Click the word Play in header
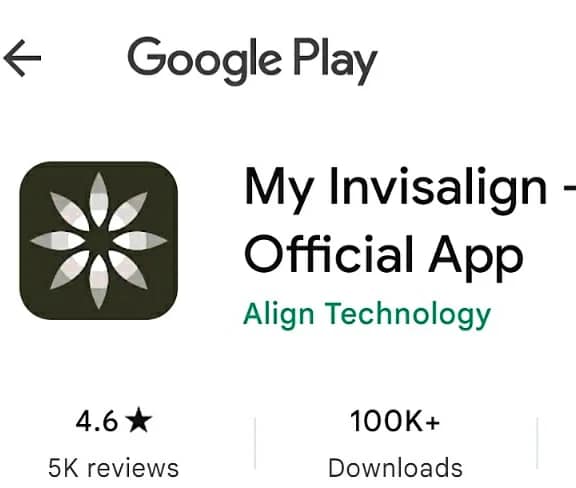The width and height of the screenshot is (576, 488). click(x=335, y=61)
